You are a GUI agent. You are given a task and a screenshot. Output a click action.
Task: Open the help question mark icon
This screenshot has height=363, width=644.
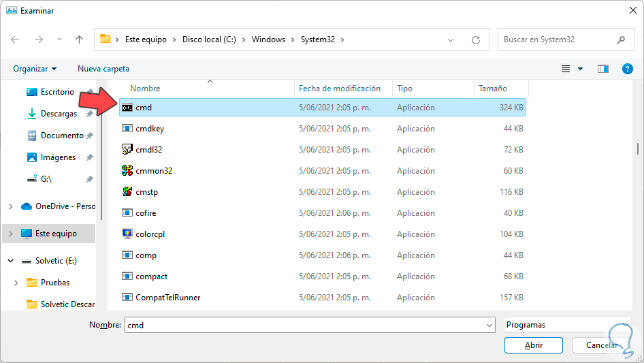(628, 69)
